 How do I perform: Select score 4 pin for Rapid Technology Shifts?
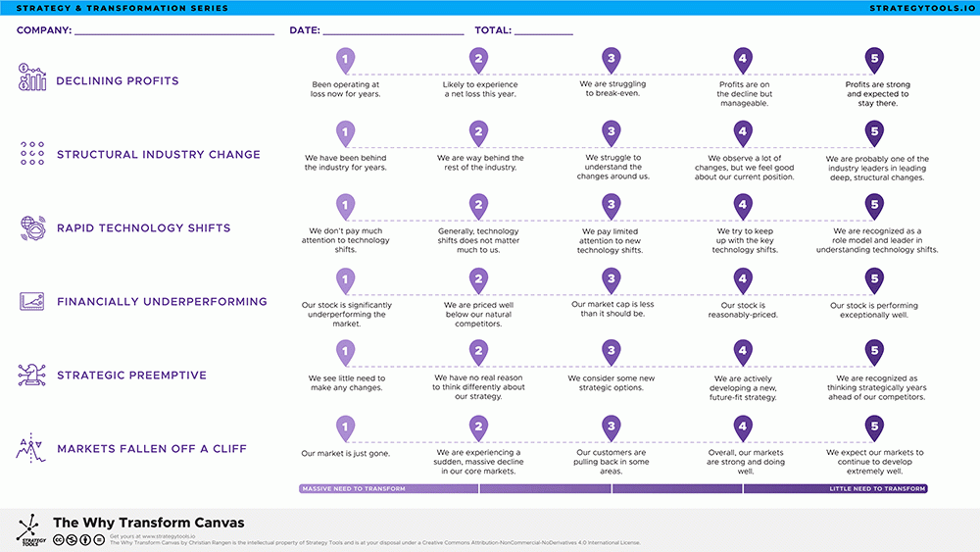pyautogui.click(x=743, y=207)
